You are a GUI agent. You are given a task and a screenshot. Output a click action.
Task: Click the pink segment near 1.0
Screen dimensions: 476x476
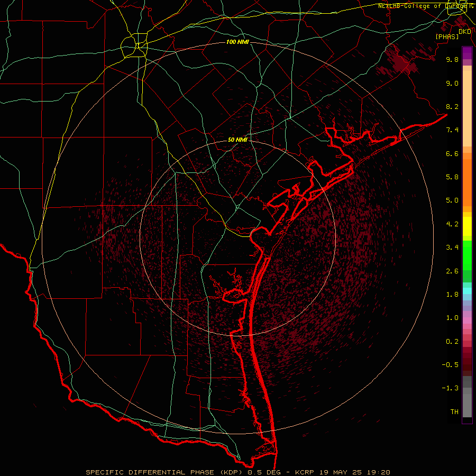467,321
